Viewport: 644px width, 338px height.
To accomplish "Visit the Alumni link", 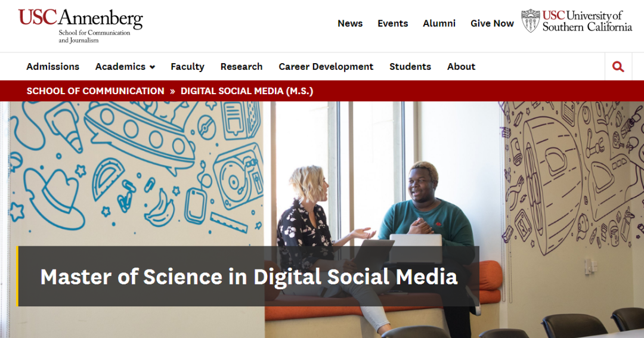I will [439, 23].
